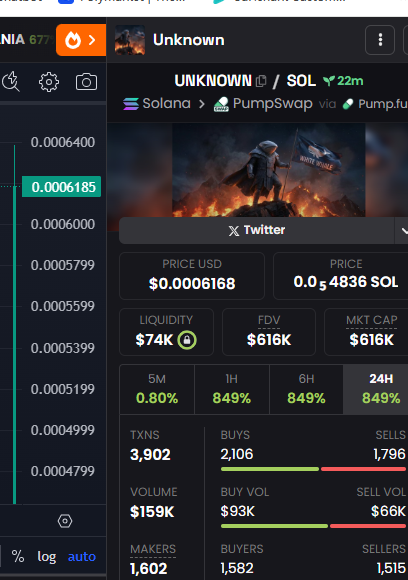Click the VOLUME value $159K
This screenshot has width=408, height=580.
tap(152, 512)
